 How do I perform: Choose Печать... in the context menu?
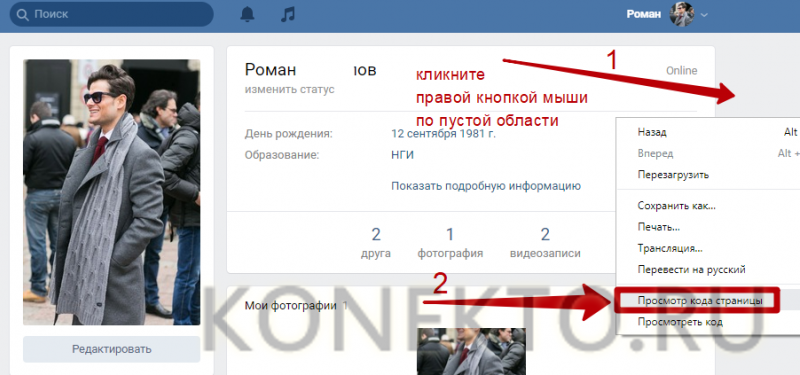point(658,228)
